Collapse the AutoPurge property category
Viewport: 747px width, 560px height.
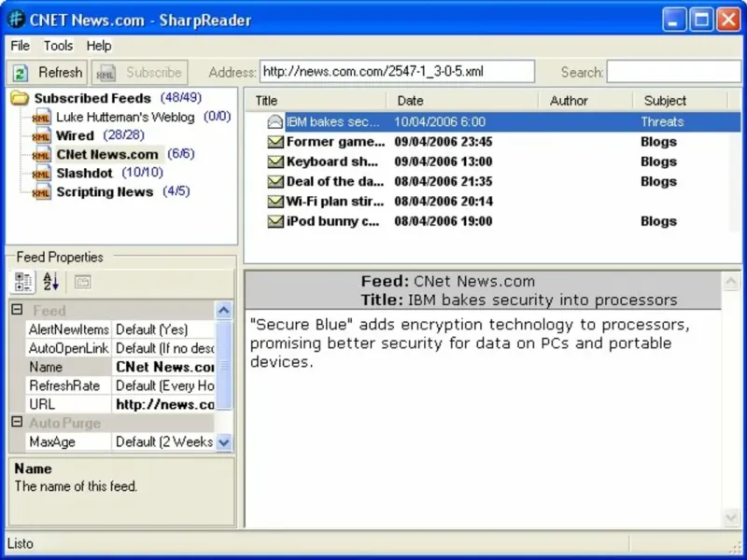click(17, 422)
